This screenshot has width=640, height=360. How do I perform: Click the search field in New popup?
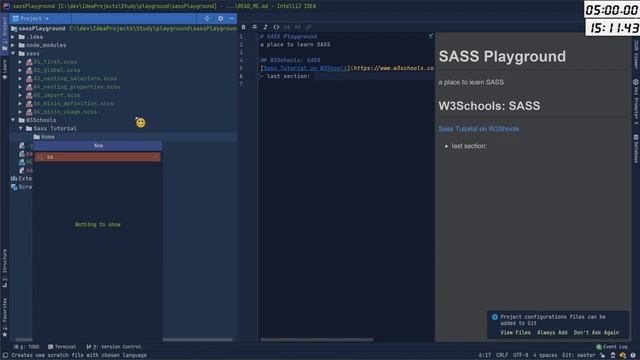(x=98, y=157)
